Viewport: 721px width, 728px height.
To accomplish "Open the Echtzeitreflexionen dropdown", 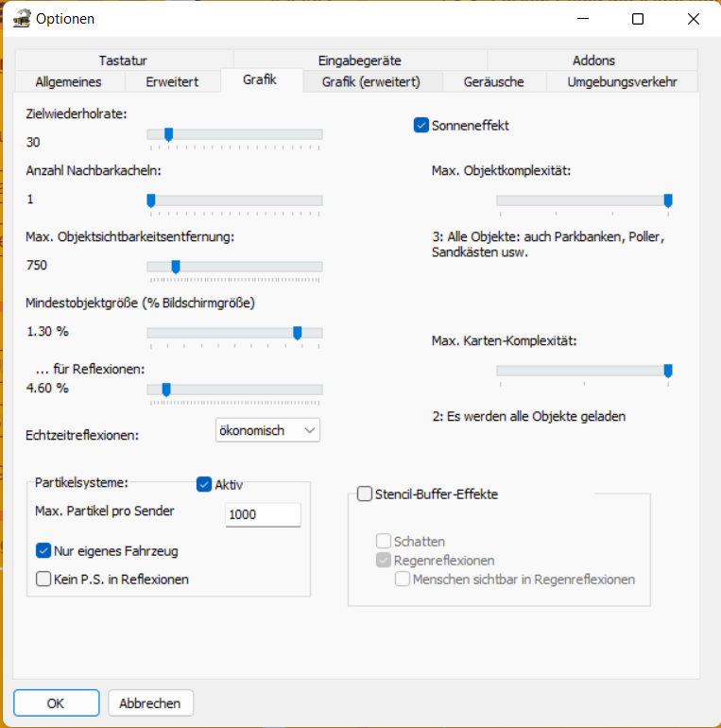I will click(x=268, y=430).
